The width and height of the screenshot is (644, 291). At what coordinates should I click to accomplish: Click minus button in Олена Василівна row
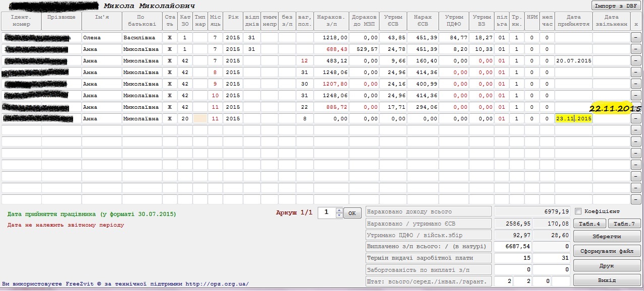point(636,37)
